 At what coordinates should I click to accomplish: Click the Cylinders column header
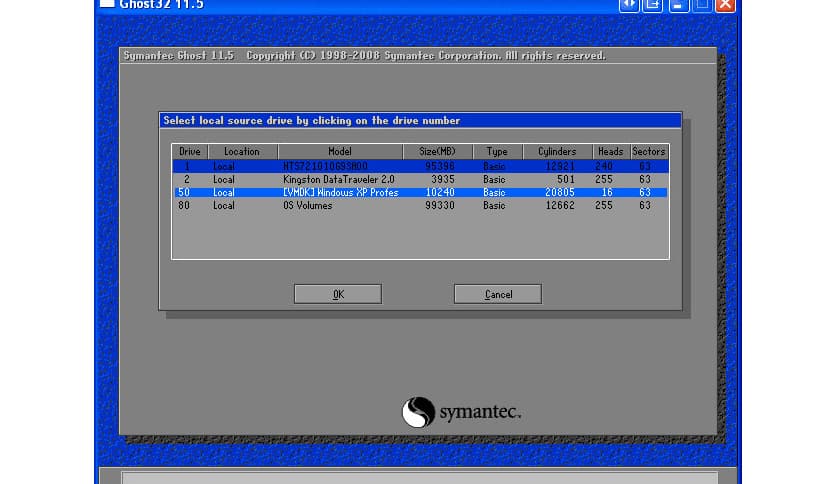point(558,152)
